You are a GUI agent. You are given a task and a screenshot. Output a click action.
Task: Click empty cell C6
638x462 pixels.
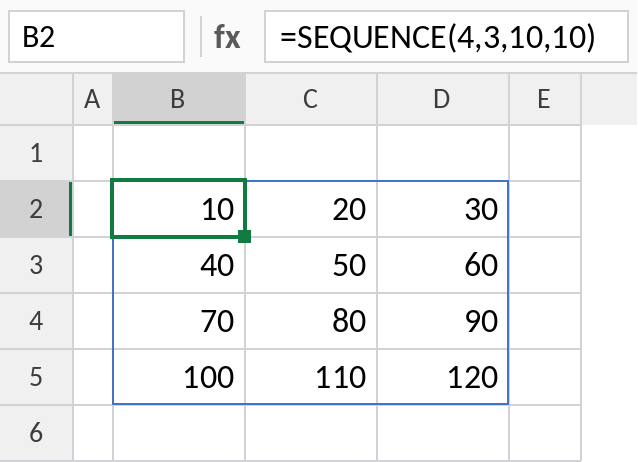click(311, 432)
